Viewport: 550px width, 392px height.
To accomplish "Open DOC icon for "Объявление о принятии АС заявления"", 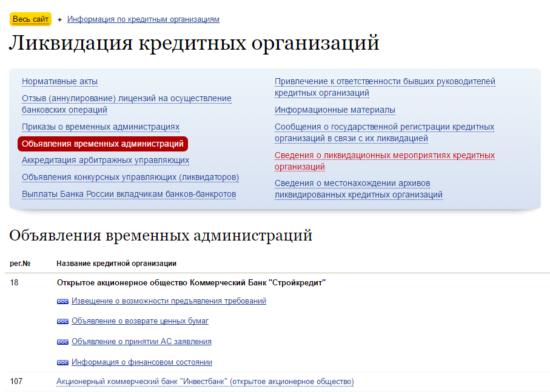I will (61, 341).
